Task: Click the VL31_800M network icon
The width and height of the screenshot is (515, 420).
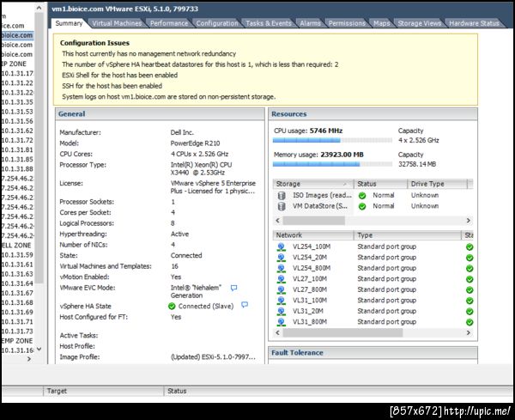Action: 282,322
